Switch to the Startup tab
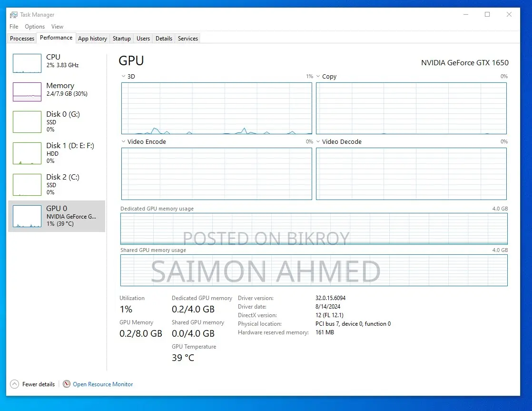 tap(122, 39)
